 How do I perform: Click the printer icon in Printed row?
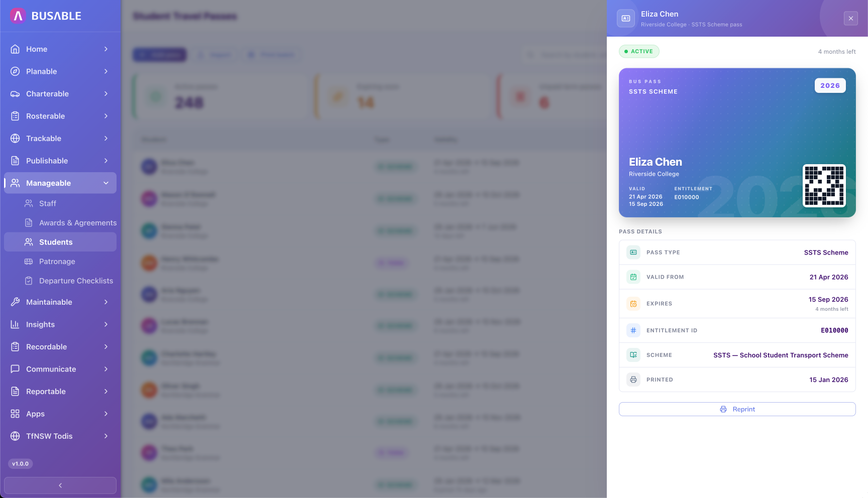(633, 380)
